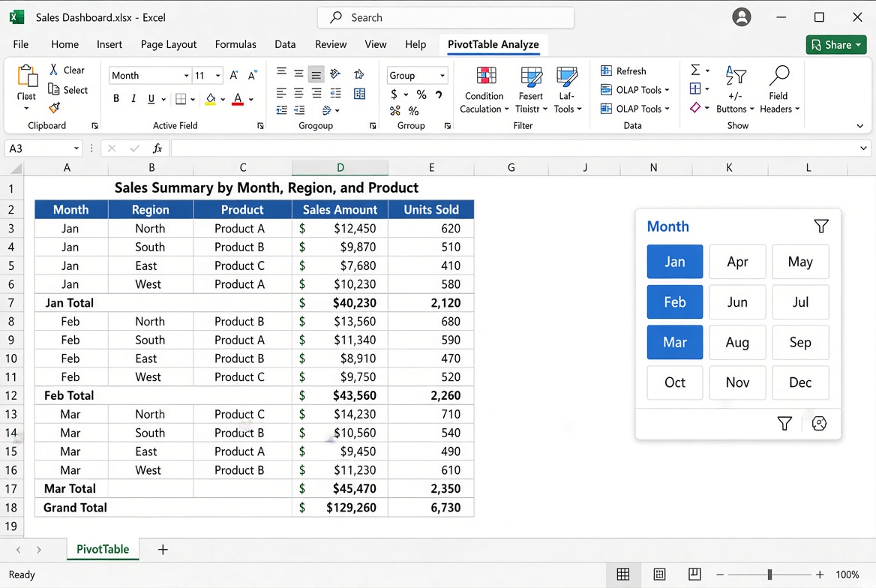Open the Name Box dropdown arrow

(76, 148)
